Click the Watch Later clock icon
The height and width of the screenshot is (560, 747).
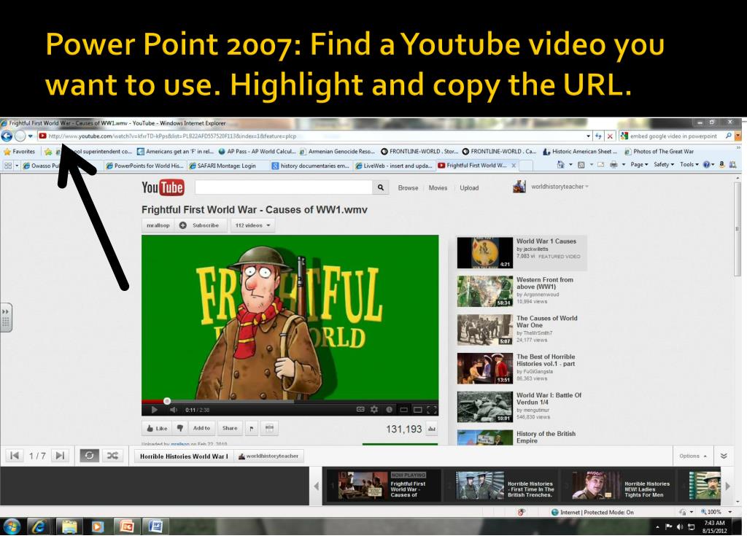[390, 410]
